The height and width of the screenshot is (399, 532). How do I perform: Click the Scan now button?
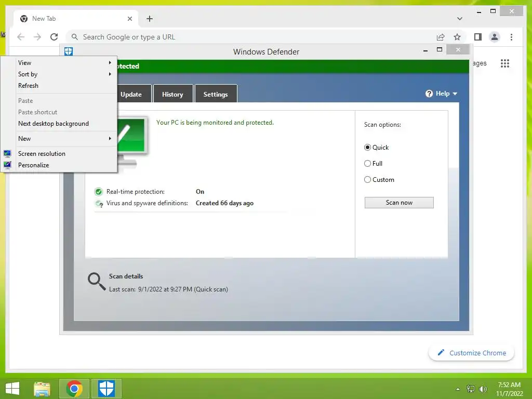point(399,203)
